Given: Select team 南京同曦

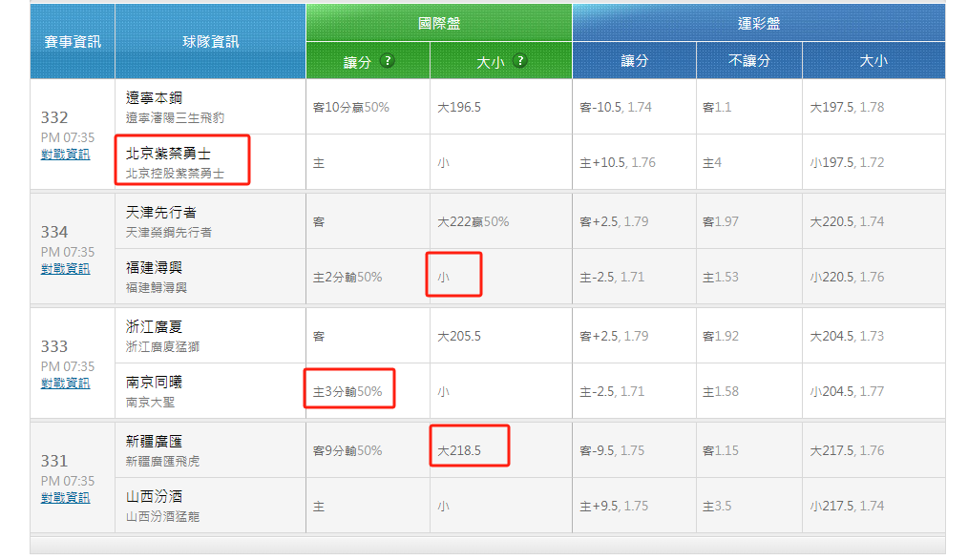Looking at the screenshot, I should (x=155, y=383).
